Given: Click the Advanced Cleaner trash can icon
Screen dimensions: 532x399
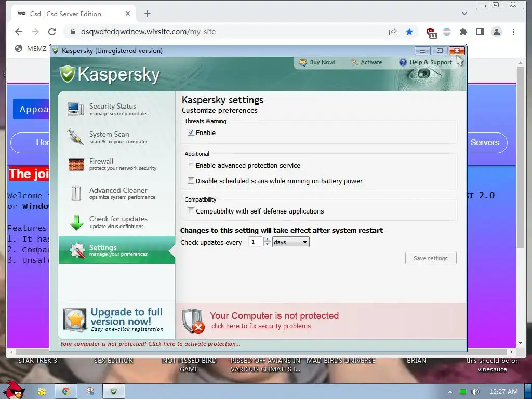Looking at the screenshot, I should 76,193.
